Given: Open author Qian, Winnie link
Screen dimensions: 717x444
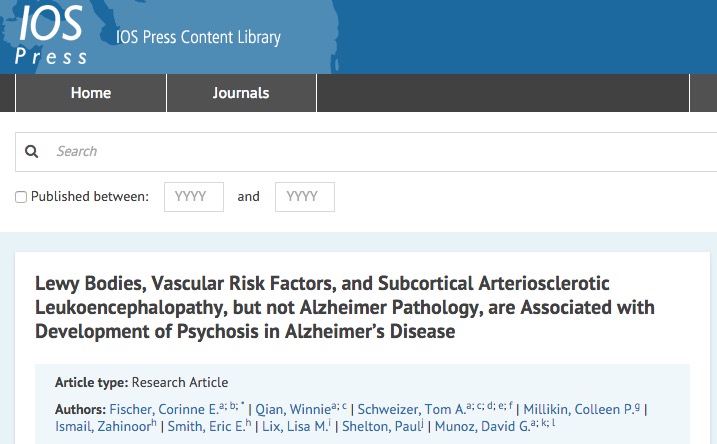Looking at the screenshot, I should (293, 409).
